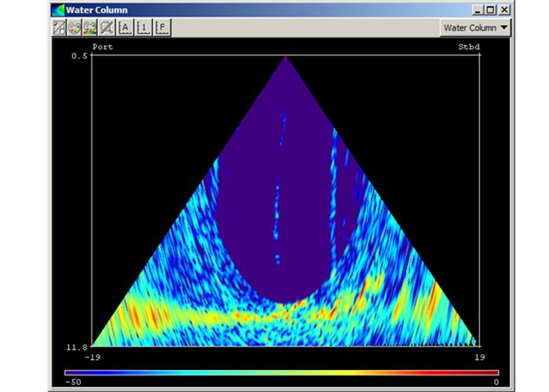Click the sonar fan apex at the top
Screen dimensions: 549x392
285,57
